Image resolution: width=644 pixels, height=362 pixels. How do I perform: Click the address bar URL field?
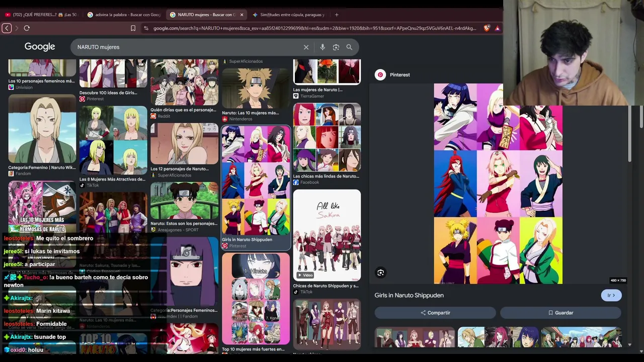coord(314,28)
